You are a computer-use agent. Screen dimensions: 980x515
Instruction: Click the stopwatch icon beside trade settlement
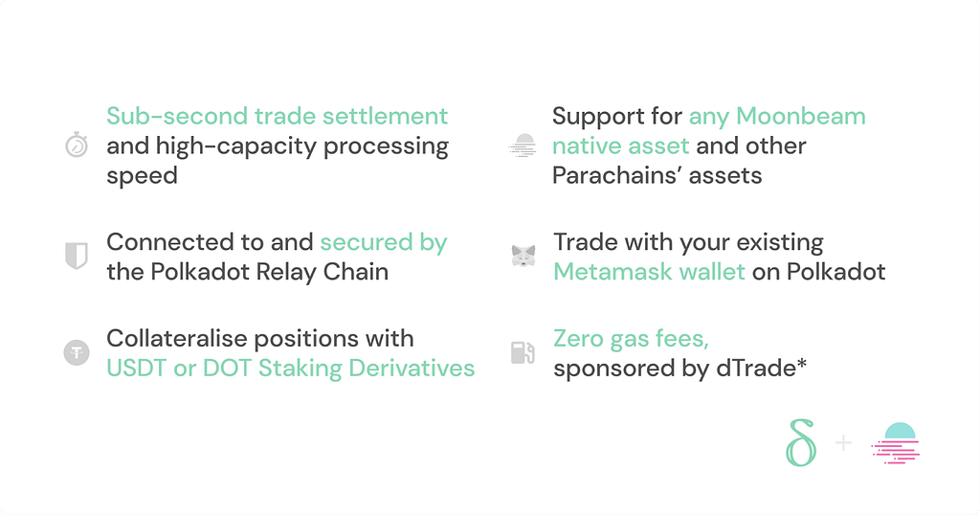pos(77,146)
